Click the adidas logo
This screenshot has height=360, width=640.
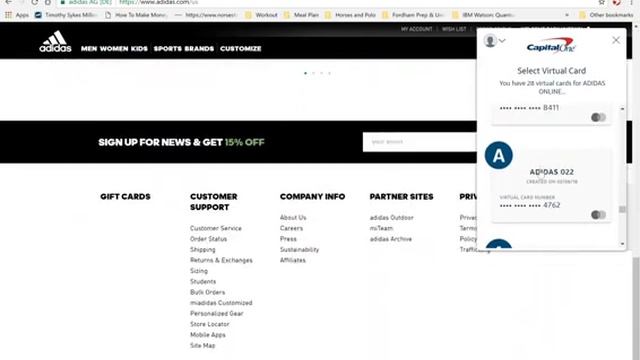[55, 42]
